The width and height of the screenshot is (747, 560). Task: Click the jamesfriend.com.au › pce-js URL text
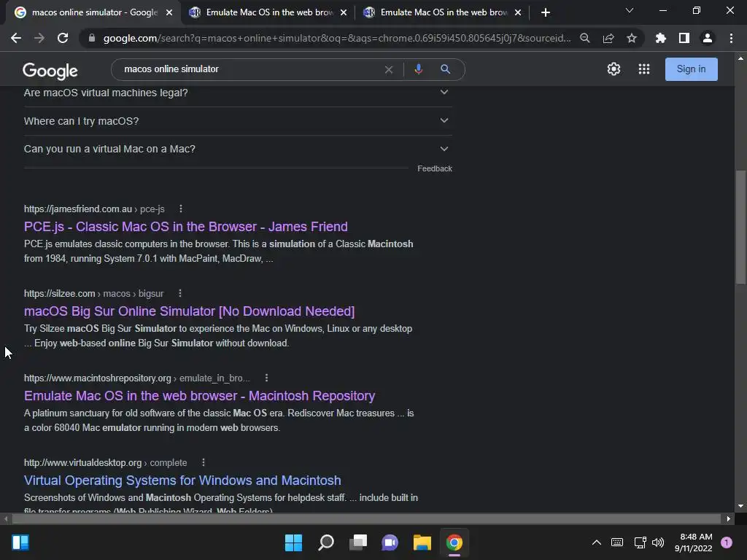point(94,209)
